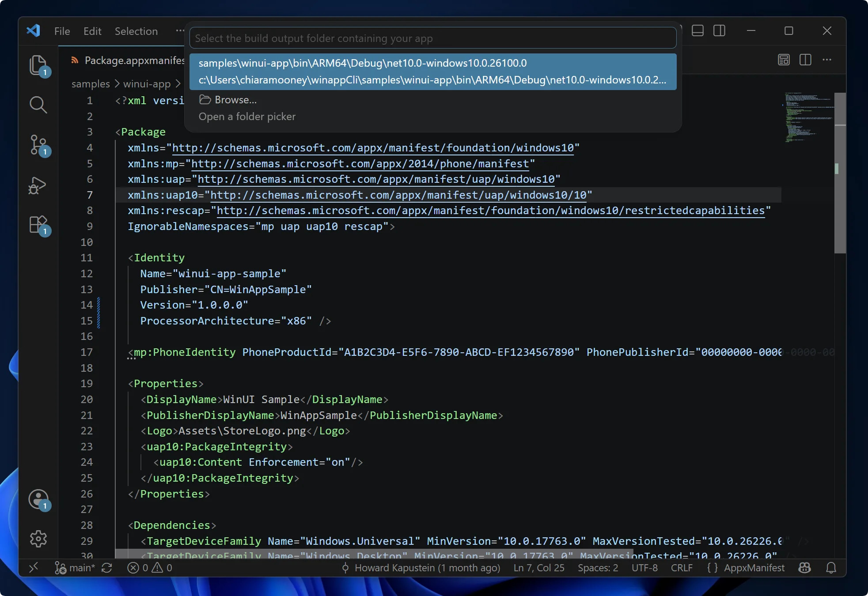Open the Extensions view
Screen dimensions: 868x596
pos(38,225)
